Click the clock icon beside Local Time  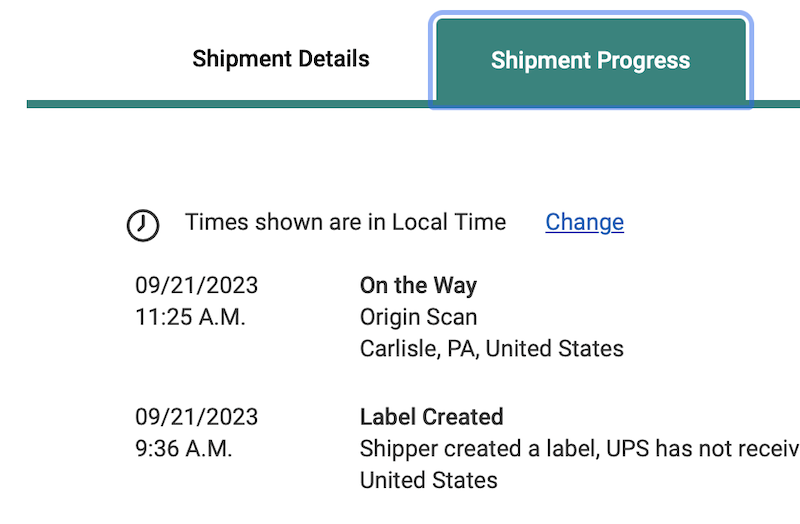tap(143, 225)
